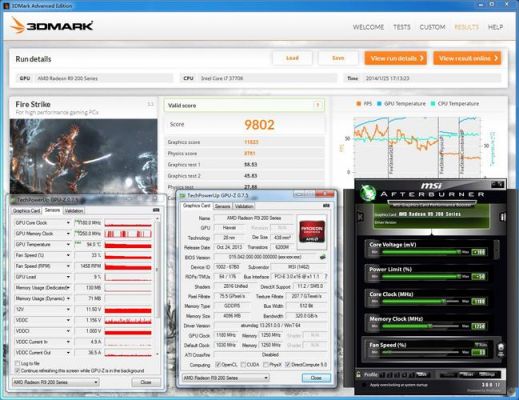Select Afterburner profile slot 1
The width and height of the screenshot is (519, 400).
tap(383, 375)
